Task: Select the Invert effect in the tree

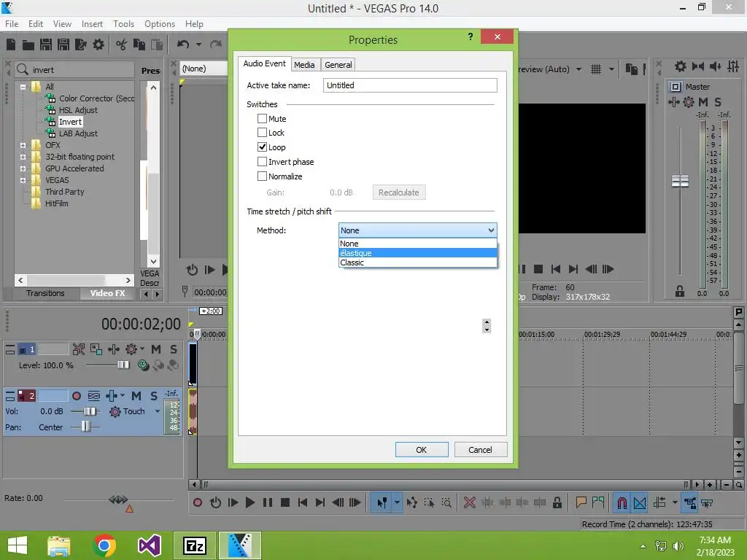Action: [x=70, y=122]
